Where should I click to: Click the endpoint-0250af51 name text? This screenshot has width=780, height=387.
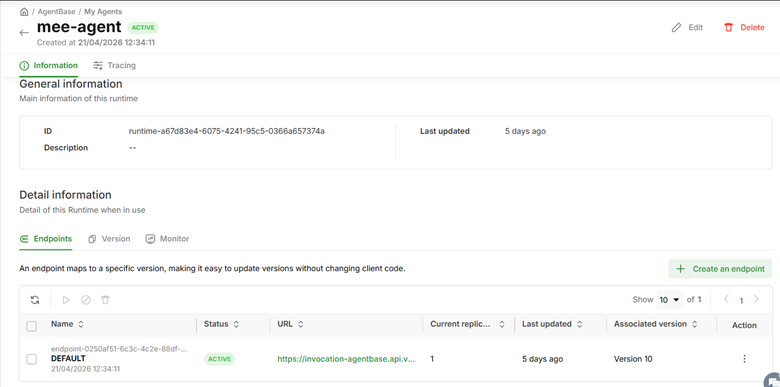[119, 349]
